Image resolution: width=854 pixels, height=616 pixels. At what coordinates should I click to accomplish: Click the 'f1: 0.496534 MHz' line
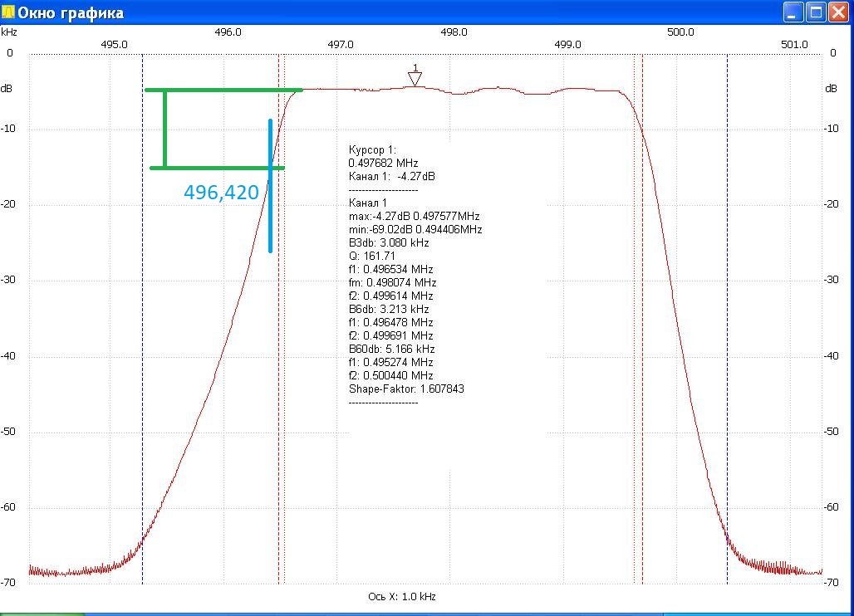390,269
